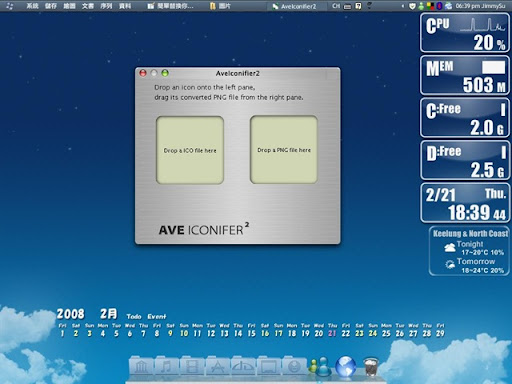Open the 文書 menu in top bar
Screen dimensions: 512x384
click(x=88, y=6)
